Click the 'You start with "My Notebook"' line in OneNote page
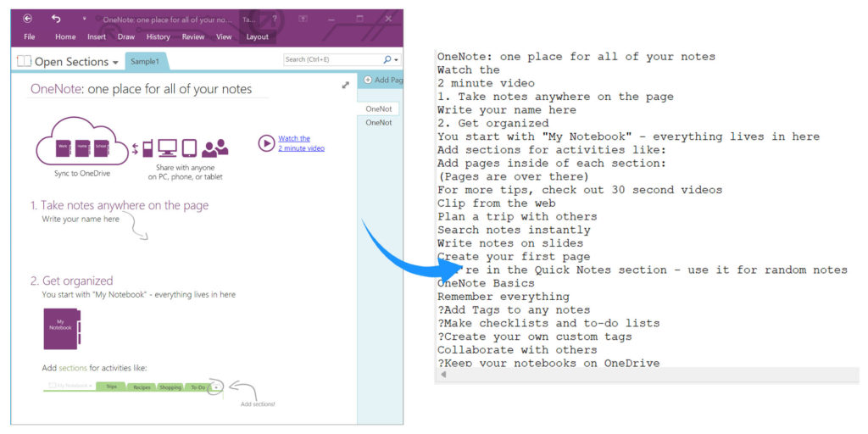This screenshot has height=434, width=868. [x=139, y=295]
